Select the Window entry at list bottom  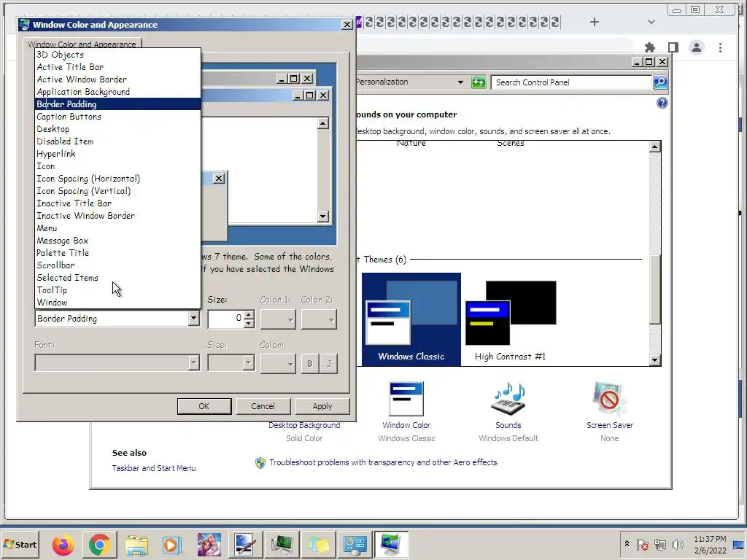pyautogui.click(x=117, y=302)
